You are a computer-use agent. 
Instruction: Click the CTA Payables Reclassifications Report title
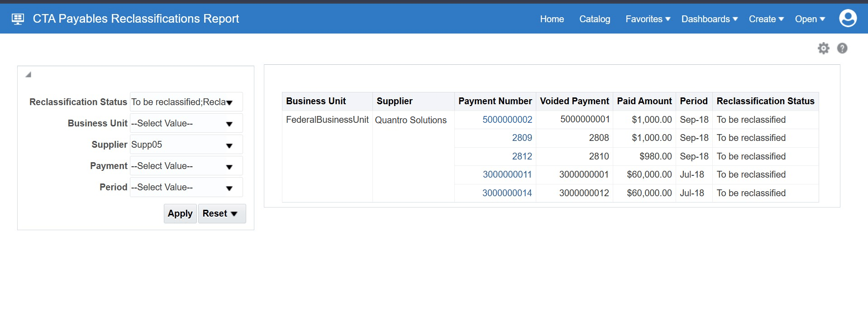coord(136,19)
